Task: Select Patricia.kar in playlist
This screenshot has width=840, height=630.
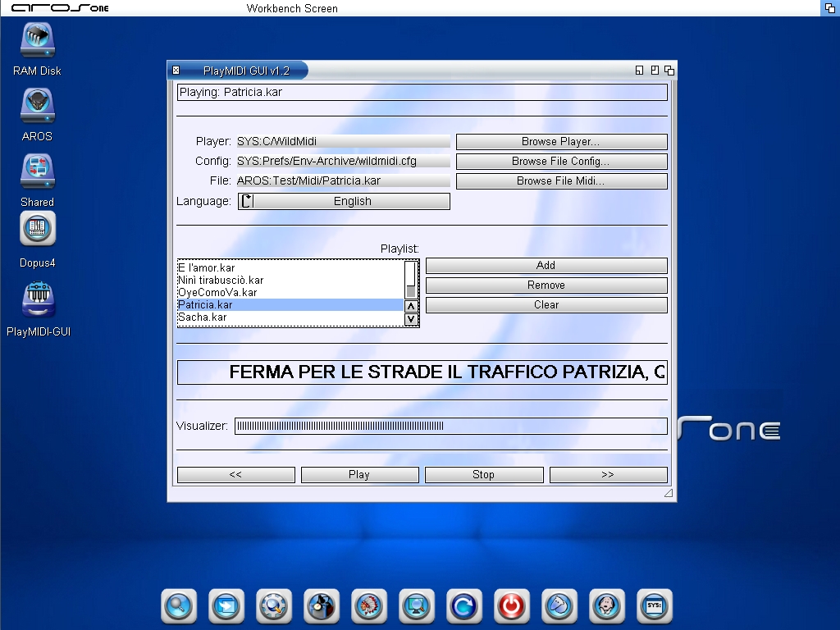Action: coord(290,305)
